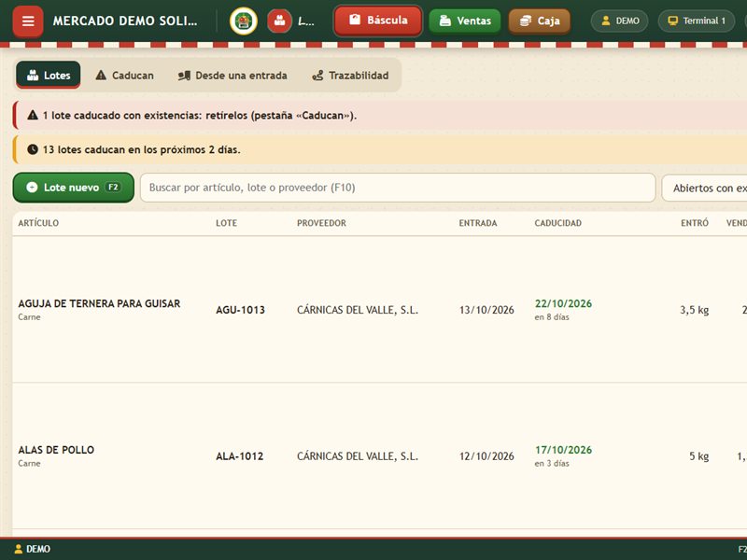This screenshot has height=560, width=747.
Task: Click the 5 kg quantity
Action: tap(698, 456)
